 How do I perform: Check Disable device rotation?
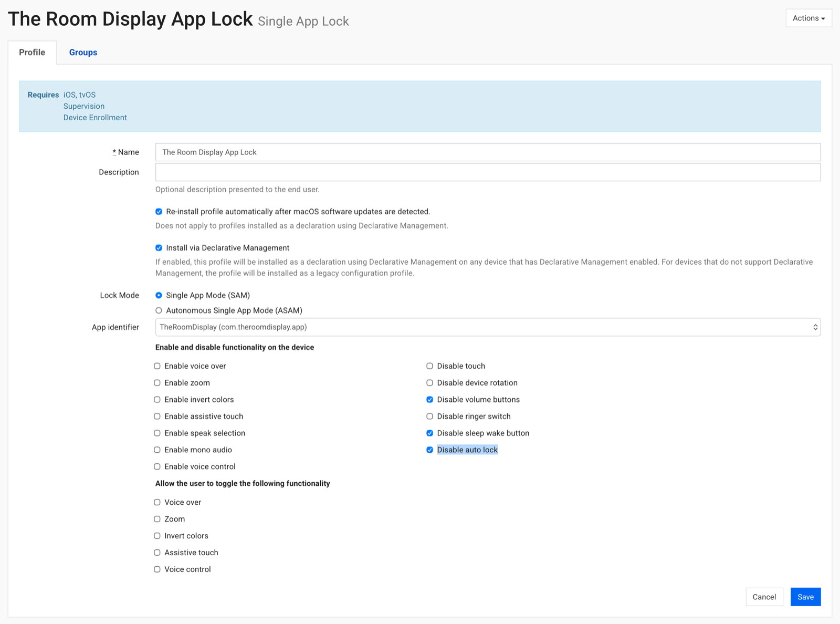pyautogui.click(x=429, y=383)
